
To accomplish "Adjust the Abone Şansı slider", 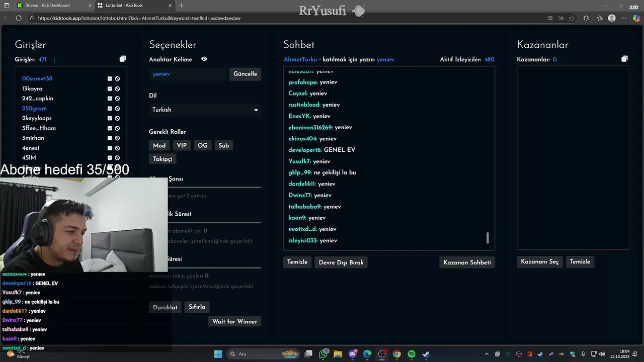I will pos(214,187).
